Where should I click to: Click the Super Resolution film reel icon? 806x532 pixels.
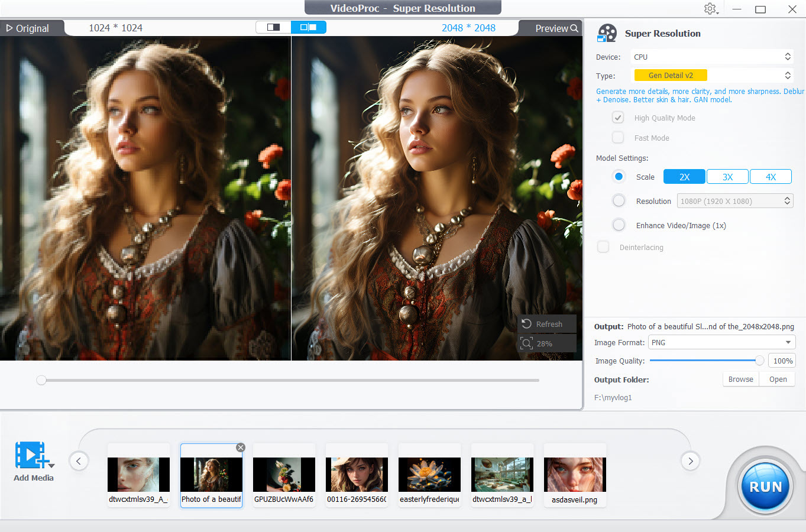607,33
